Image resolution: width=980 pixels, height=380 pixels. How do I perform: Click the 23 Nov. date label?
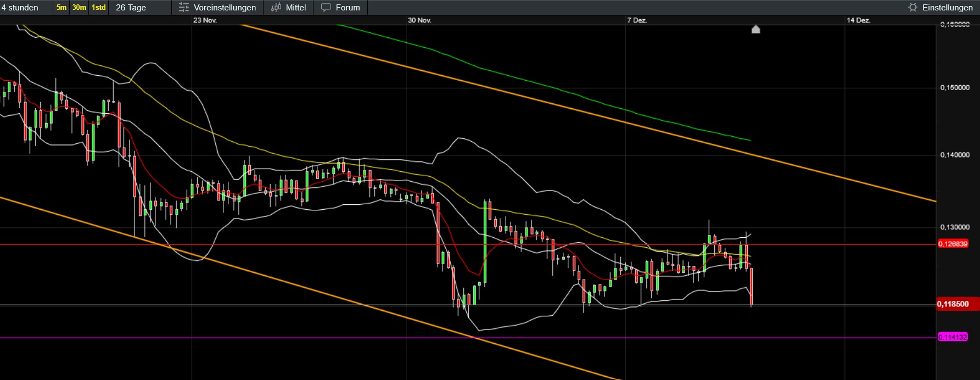coord(205,20)
